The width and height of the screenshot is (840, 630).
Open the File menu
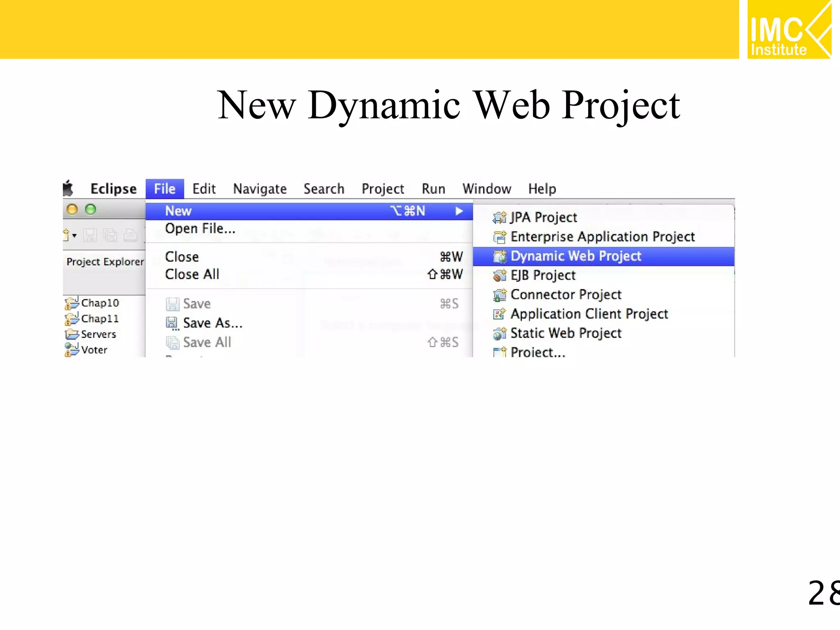tap(164, 189)
